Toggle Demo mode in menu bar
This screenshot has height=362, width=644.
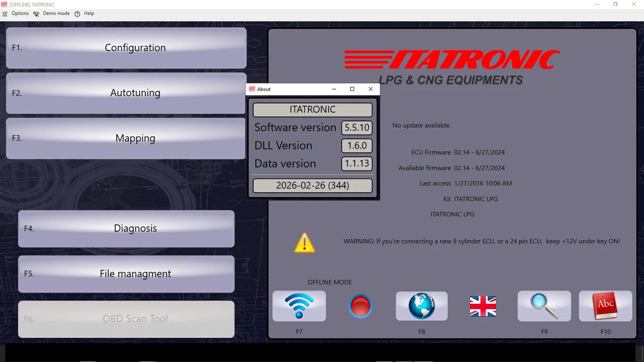point(51,14)
